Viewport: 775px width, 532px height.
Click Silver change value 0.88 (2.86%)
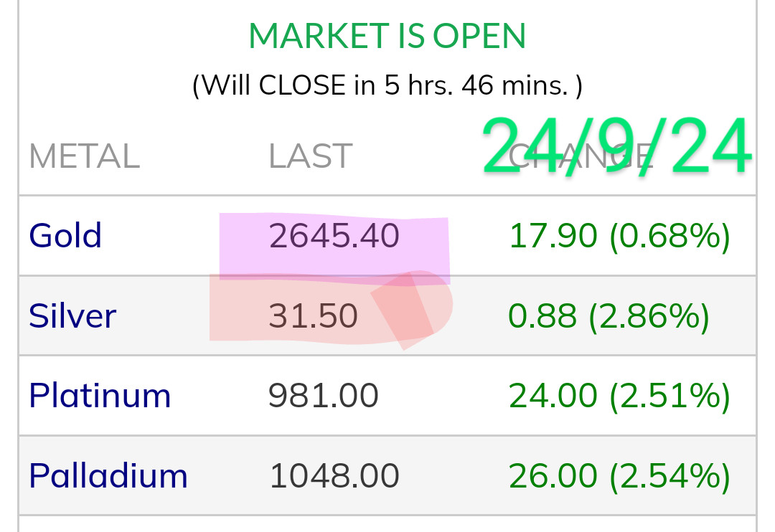click(609, 316)
